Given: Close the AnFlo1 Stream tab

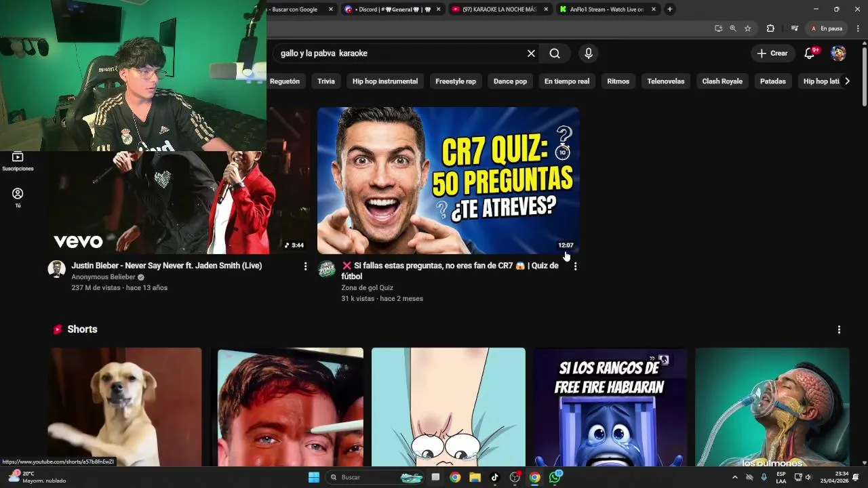Looking at the screenshot, I should point(654,9).
